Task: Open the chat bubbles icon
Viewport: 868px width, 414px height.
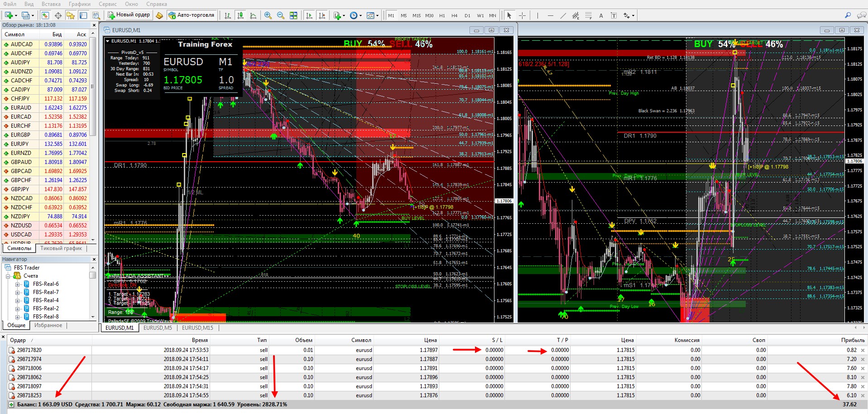Action: [861, 15]
